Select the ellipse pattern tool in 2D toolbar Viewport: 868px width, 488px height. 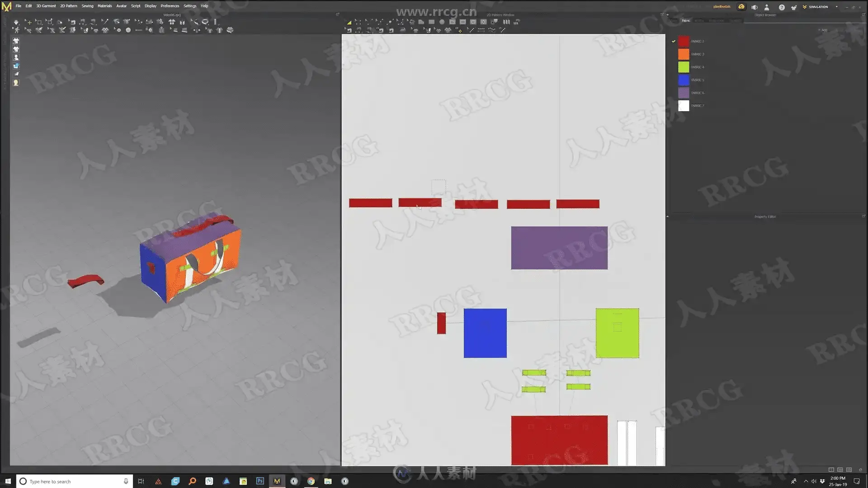[442, 22]
